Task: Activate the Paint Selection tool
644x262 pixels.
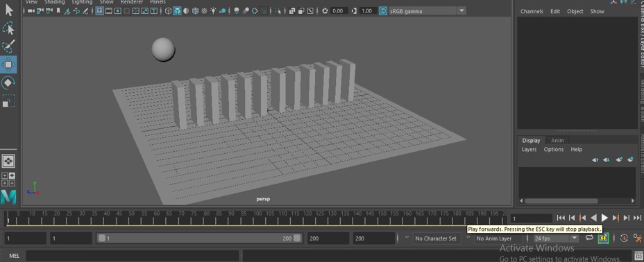Action: click(x=8, y=46)
